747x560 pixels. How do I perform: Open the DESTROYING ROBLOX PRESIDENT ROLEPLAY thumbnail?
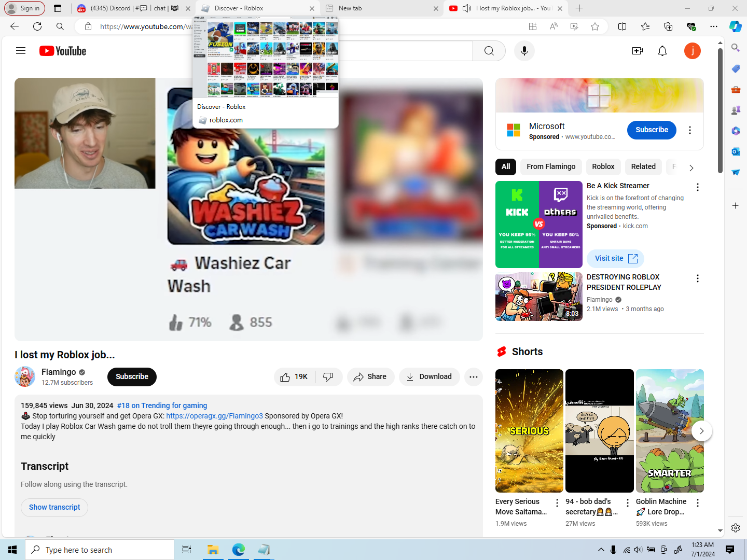point(539,297)
